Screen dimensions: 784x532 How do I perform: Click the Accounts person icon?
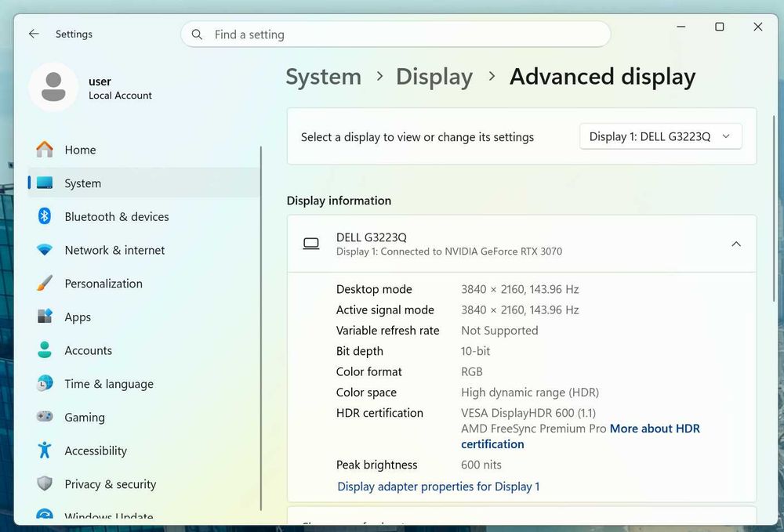pyautogui.click(x=45, y=349)
